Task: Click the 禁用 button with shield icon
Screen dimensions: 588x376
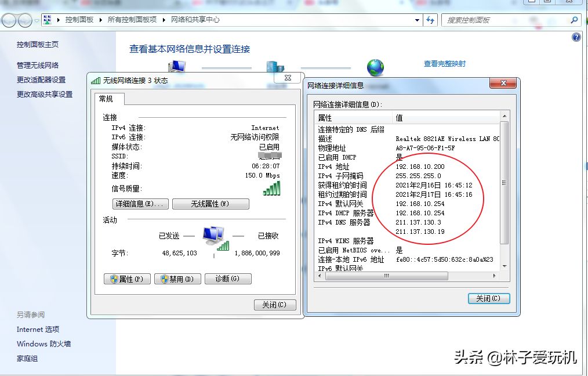Action: pos(177,279)
